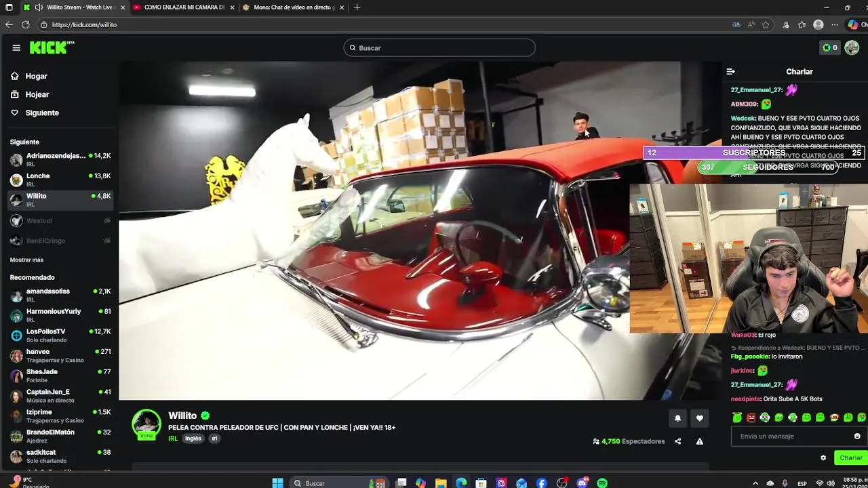Image resolution: width=868 pixels, height=488 pixels.
Task: Open Facebook from the taskbar
Action: click(542, 483)
